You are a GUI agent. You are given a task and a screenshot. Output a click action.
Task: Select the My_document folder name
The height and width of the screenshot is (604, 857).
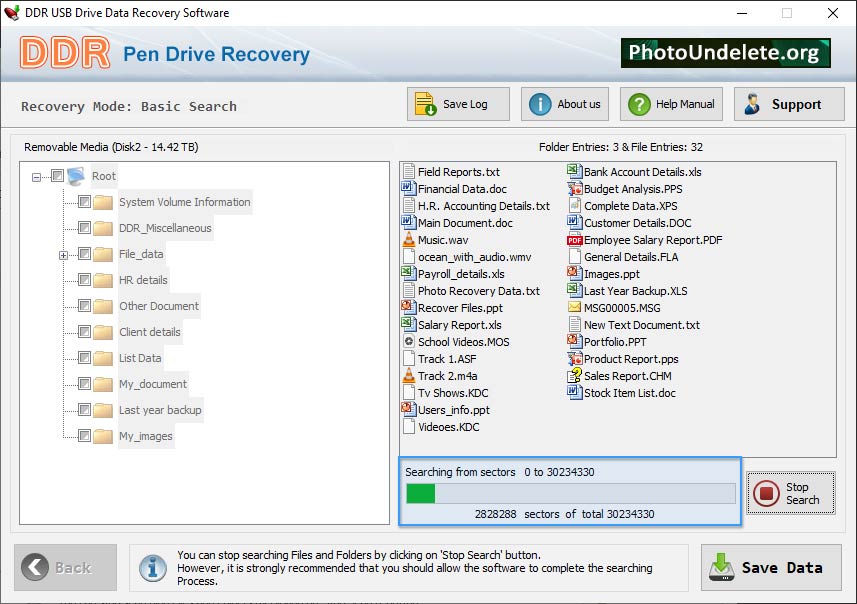pos(153,384)
